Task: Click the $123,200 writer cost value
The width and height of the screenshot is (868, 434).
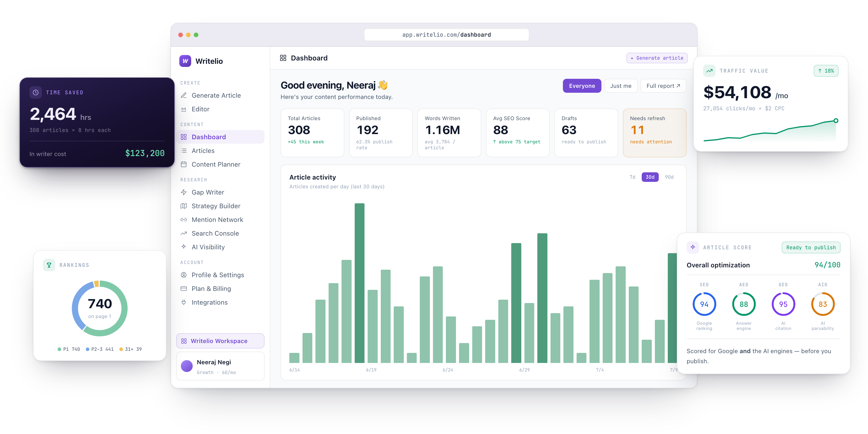Action: coord(145,153)
